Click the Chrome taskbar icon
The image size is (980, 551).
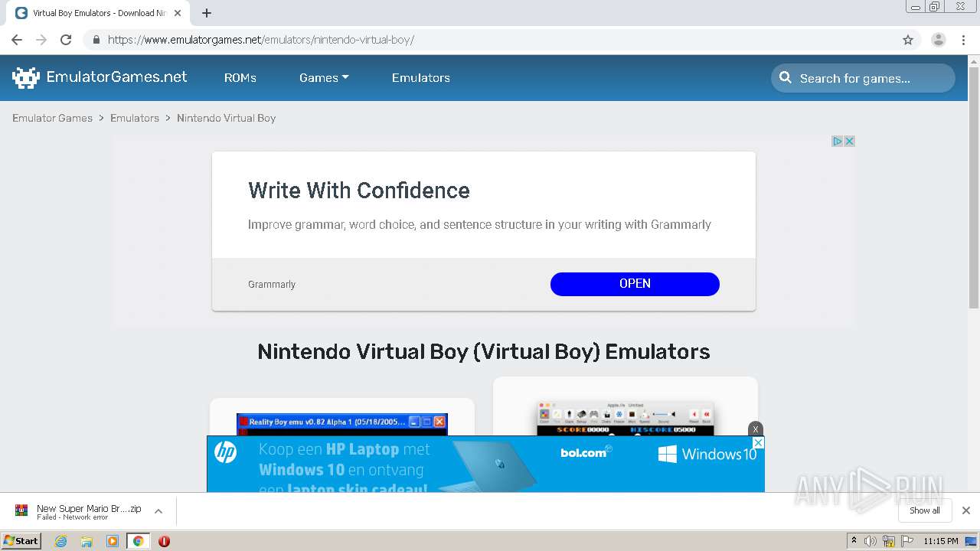click(x=138, y=541)
